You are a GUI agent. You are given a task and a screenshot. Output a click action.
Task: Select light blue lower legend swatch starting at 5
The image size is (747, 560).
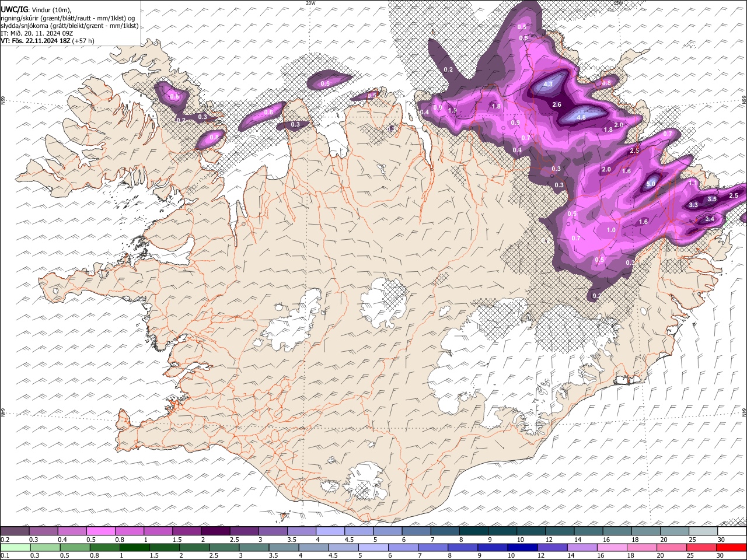[373, 548]
